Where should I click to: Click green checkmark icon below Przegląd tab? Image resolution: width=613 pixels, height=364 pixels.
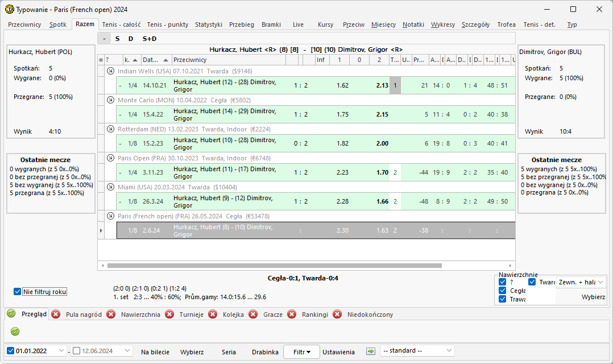click(x=15, y=332)
